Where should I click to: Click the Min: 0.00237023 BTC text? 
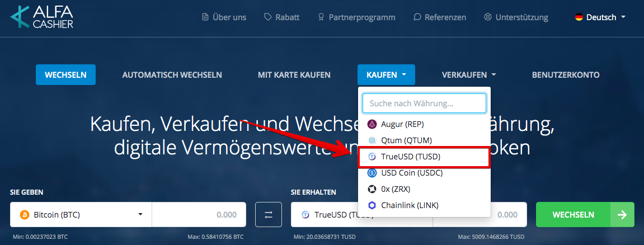pos(40,237)
